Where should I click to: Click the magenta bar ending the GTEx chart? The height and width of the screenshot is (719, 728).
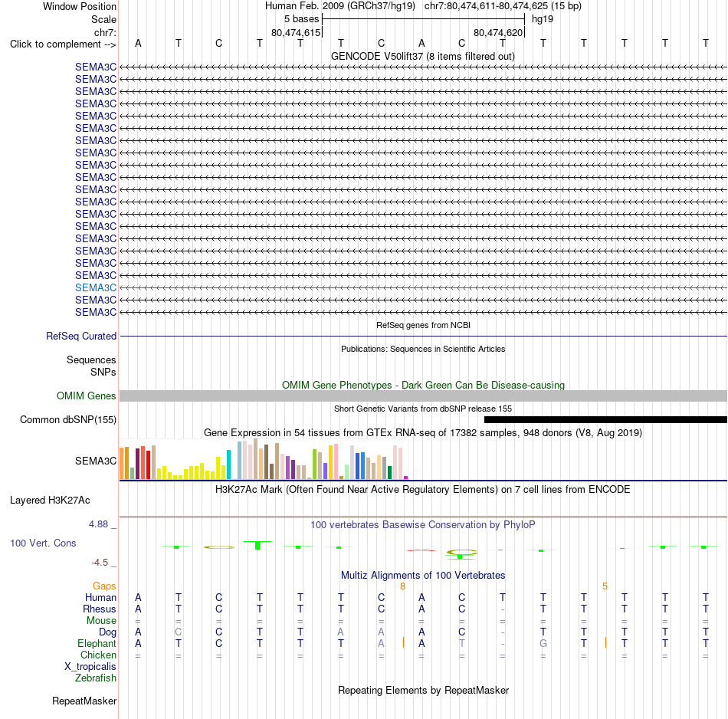coord(406,478)
